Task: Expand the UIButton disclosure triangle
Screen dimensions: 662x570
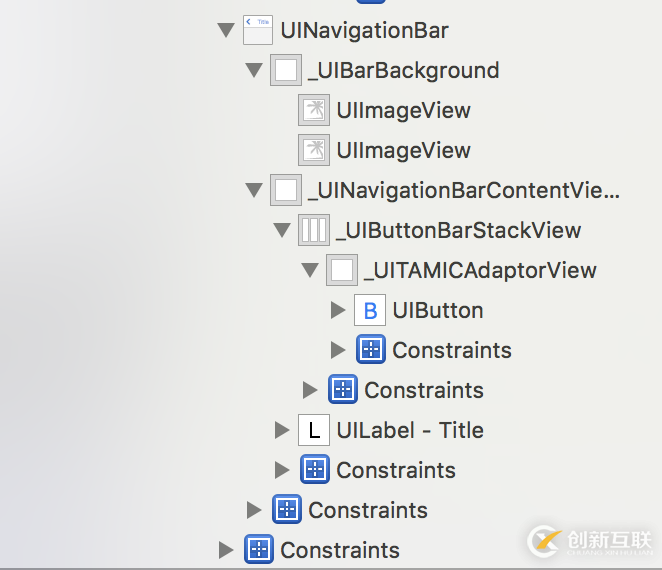Action: coord(338,310)
